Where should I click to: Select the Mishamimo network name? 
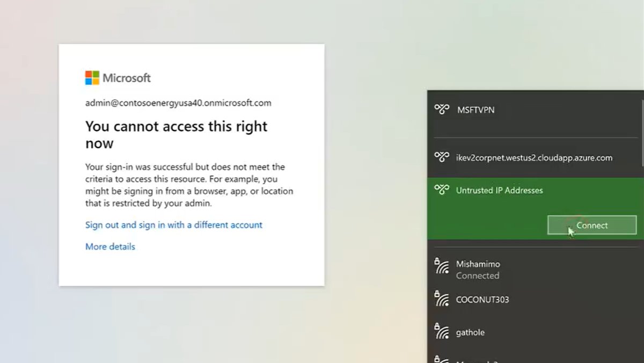click(x=478, y=264)
